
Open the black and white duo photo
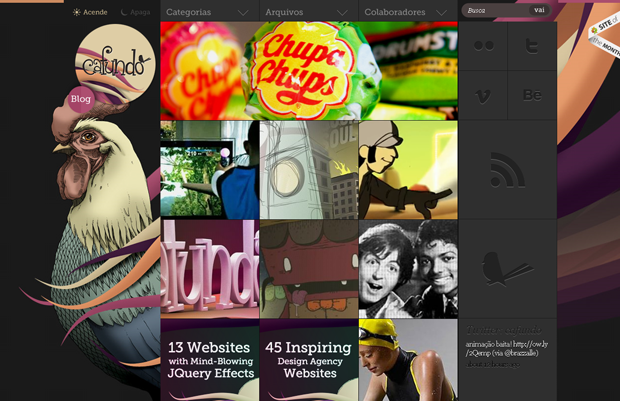408,269
